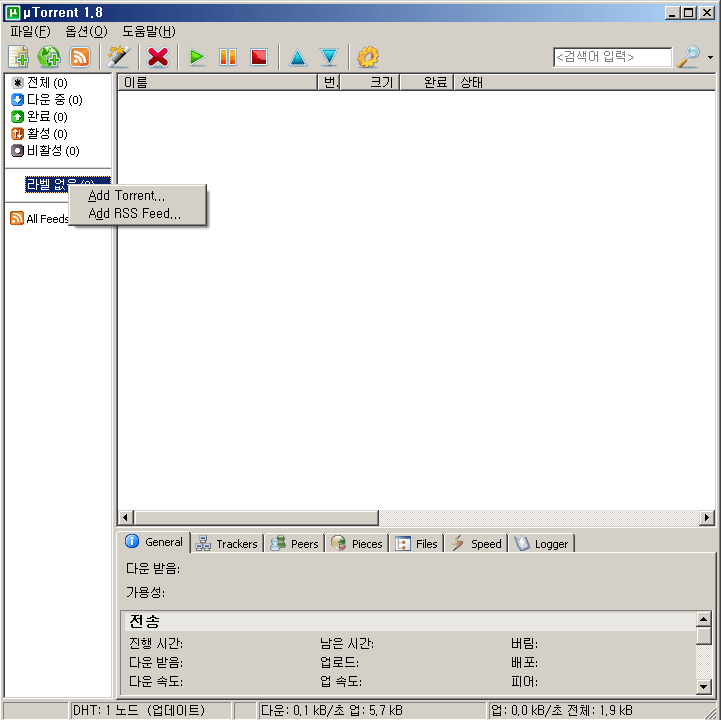
Task: Select 전체 (0) category in sidebar
Action: (x=40, y=83)
